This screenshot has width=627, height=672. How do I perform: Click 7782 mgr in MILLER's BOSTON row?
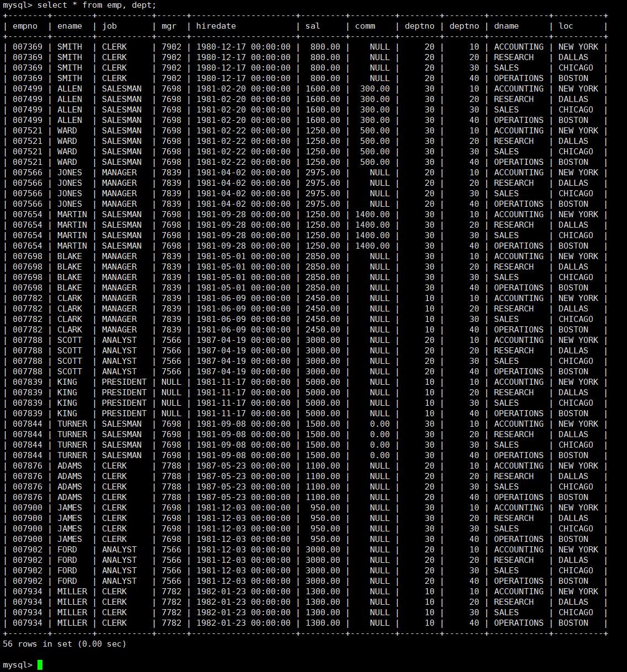point(172,623)
